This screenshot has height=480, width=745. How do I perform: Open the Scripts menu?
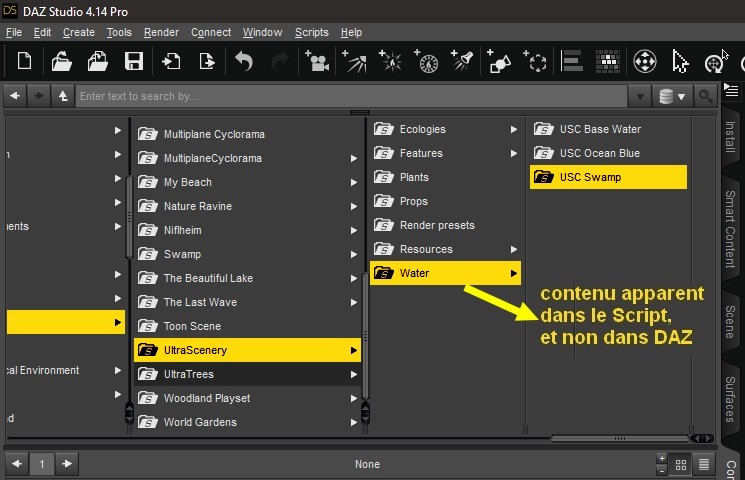(312, 32)
